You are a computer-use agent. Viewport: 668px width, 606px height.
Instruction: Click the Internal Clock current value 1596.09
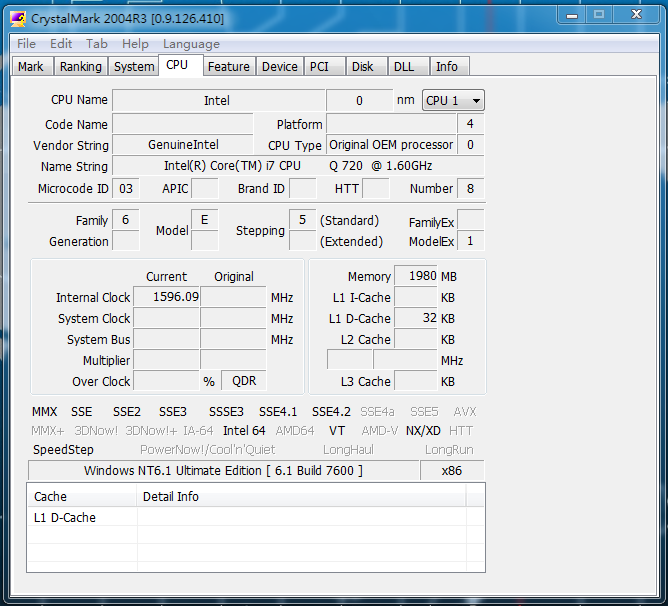click(167, 297)
